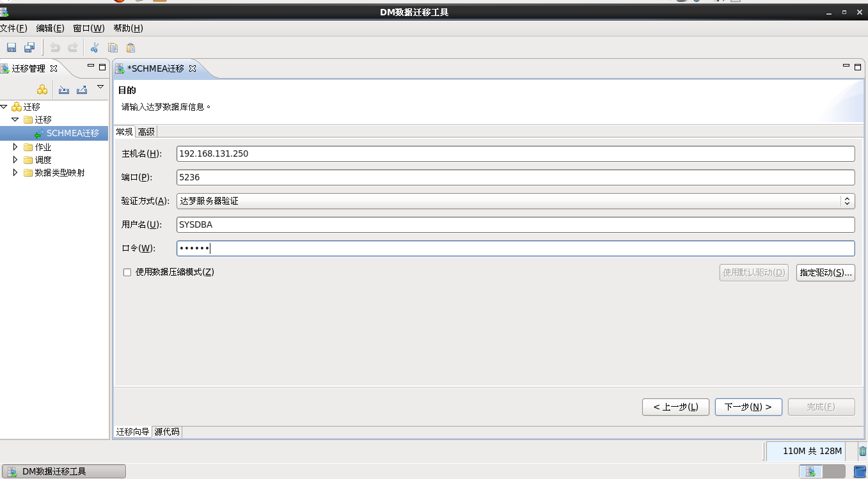This screenshot has width=868, height=479.
Task: Maximize the 迁移管理 panel
Action: point(102,67)
